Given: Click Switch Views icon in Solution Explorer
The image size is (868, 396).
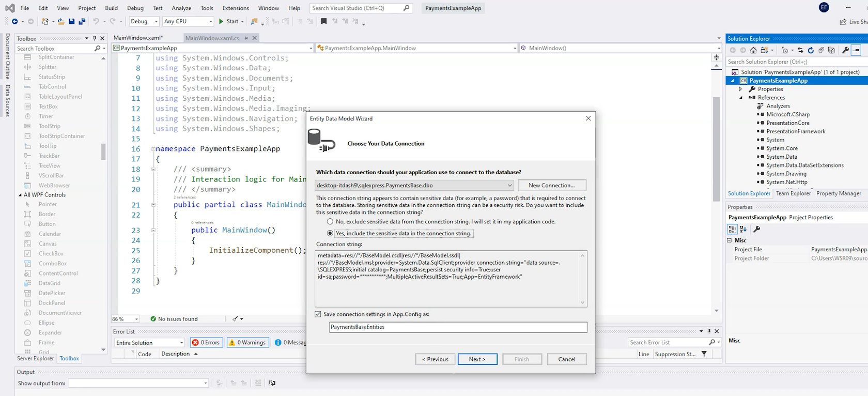Looking at the screenshot, I should pos(764,50).
